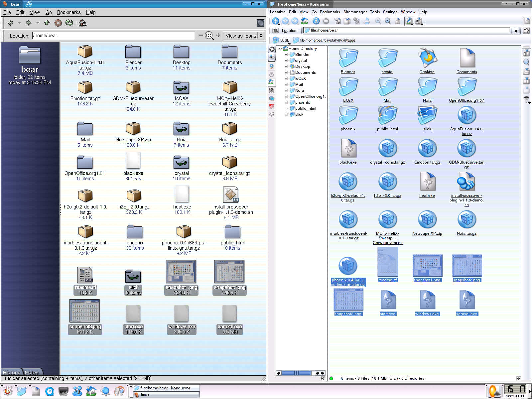532x399 pixels.
Task: Open Nautilus Go menu
Action: tap(49, 12)
